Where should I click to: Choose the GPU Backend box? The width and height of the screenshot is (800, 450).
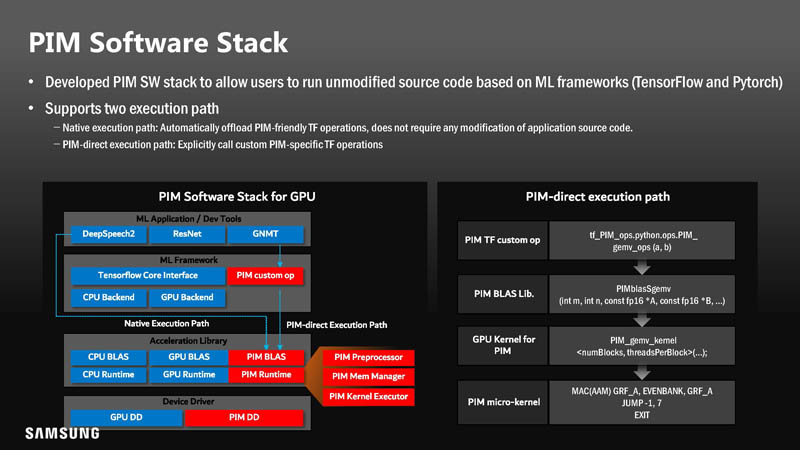[187, 297]
